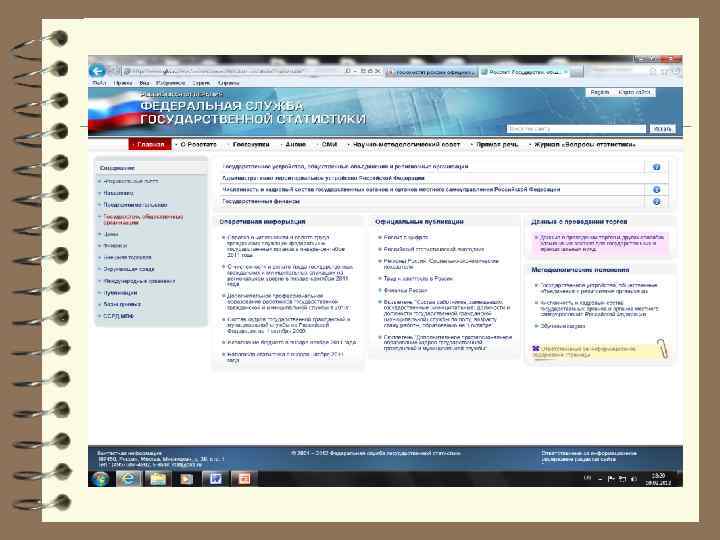
Task: Select «Международные сравнения» in the left sidebar
Action: pos(139,281)
